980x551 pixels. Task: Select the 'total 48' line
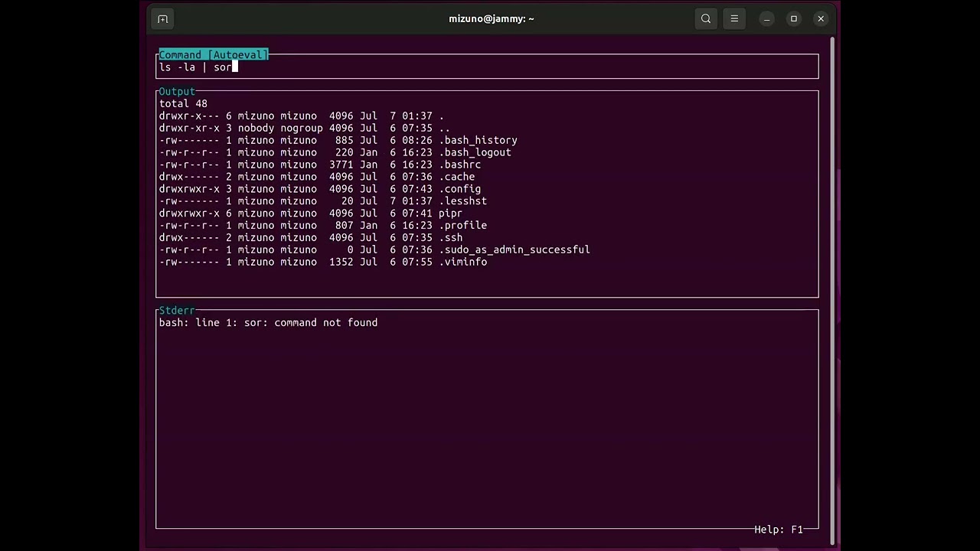tap(183, 103)
